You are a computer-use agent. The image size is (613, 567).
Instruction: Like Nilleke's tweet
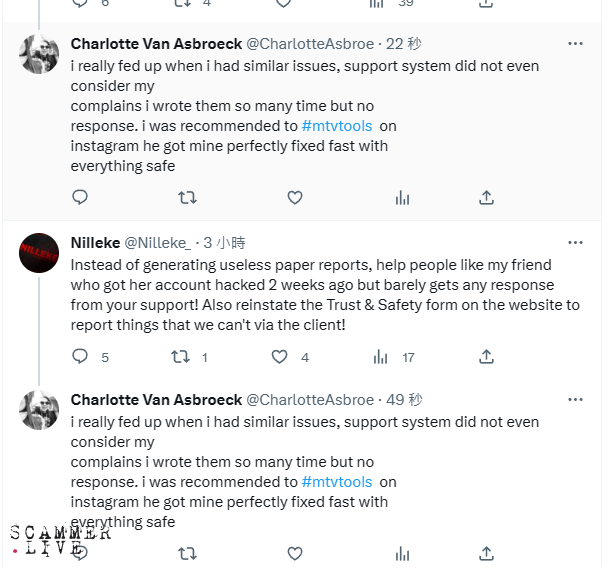(280, 356)
